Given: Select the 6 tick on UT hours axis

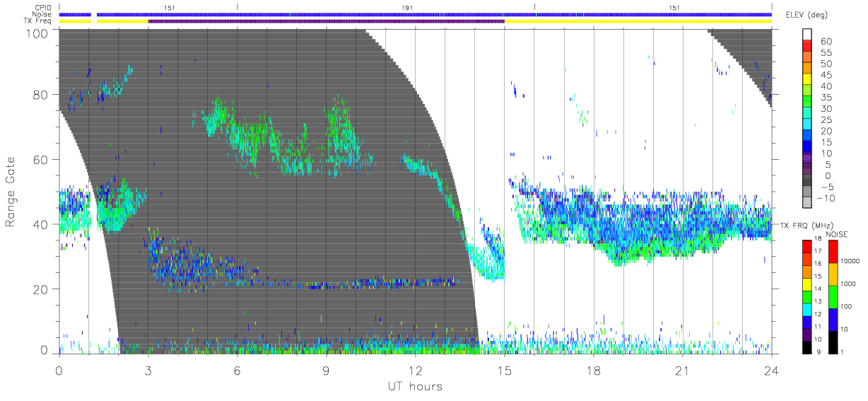Looking at the screenshot, I should (237, 370).
